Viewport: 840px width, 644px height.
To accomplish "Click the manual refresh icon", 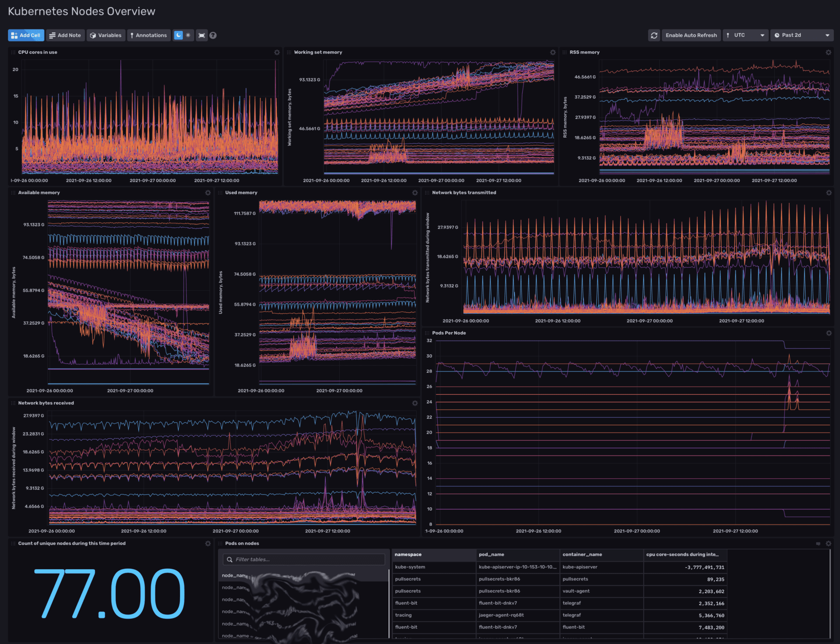I will (654, 35).
